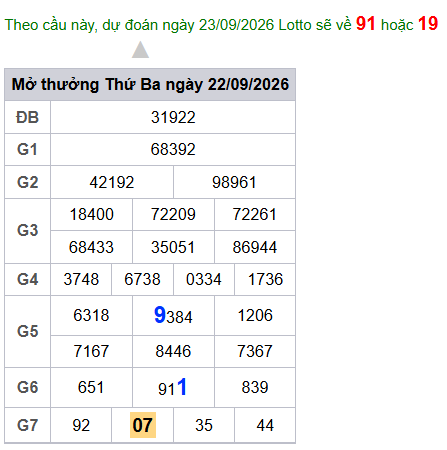The height and width of the screenshot is (450, 447).
Task: Click the red predicted number 91
Action: pos(366,24)
